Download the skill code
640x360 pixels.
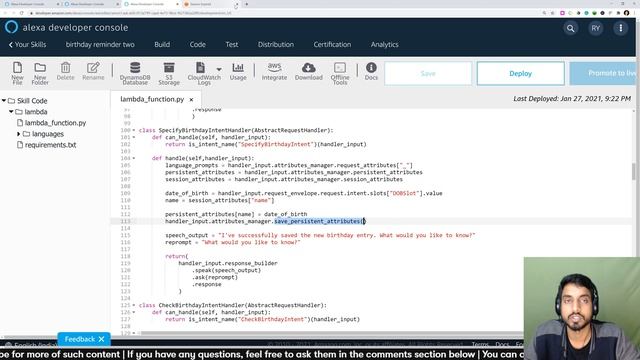tap(309, 71)
